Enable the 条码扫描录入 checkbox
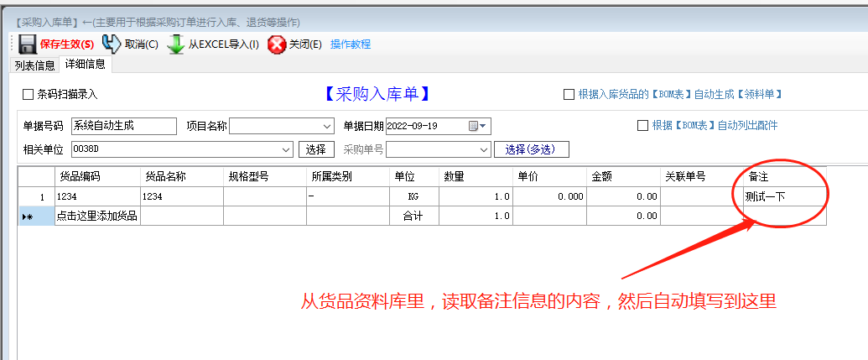The height and width of the screenshot is (360, 868). coord(29,95)
